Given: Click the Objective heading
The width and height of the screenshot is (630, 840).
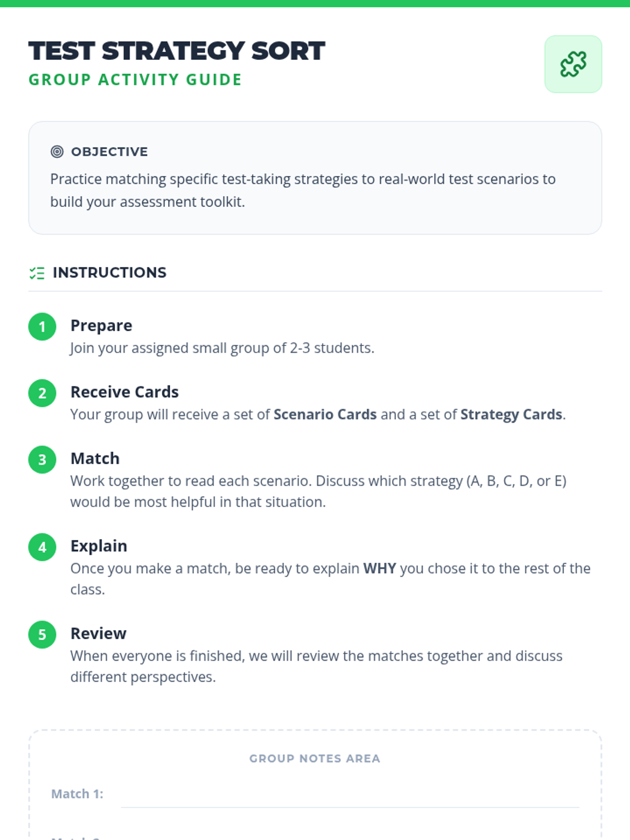Looking at the screenshot, I should [110, 152].
